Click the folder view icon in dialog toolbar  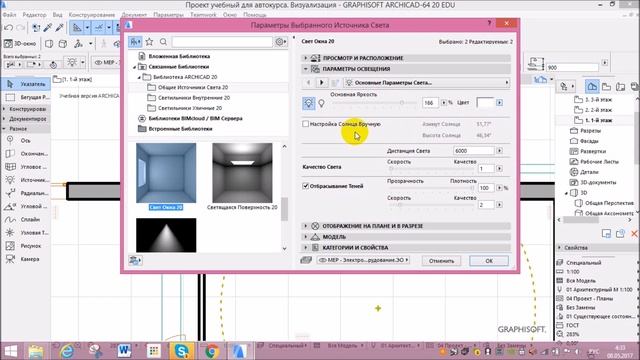[x=135, y=42]
